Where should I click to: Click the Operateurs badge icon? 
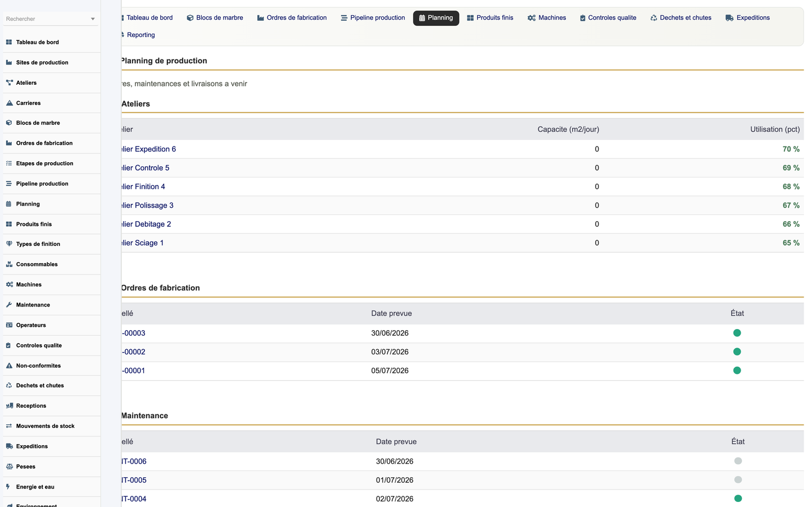pyautogui.click(x=9, y=325)
